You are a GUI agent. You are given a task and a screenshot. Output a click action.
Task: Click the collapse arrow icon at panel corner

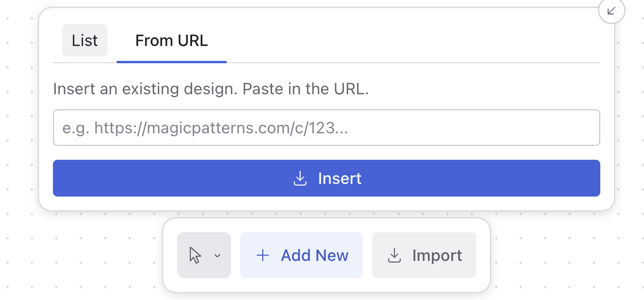click(611, 11)
